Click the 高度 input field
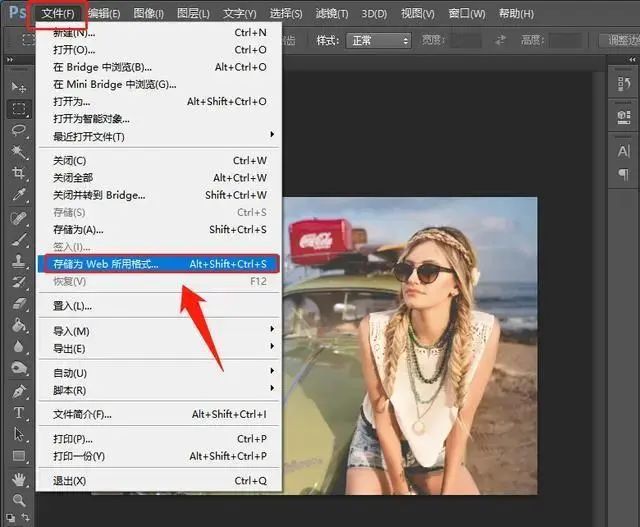640x527 pixels. [x=565, y=40]
